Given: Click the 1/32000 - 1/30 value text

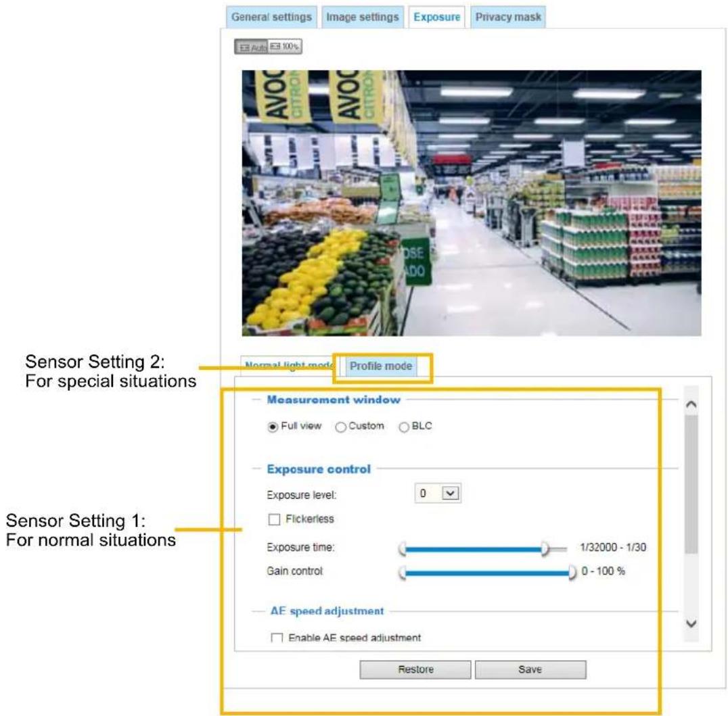Looking at the screenshot, I should coord(613,548).
